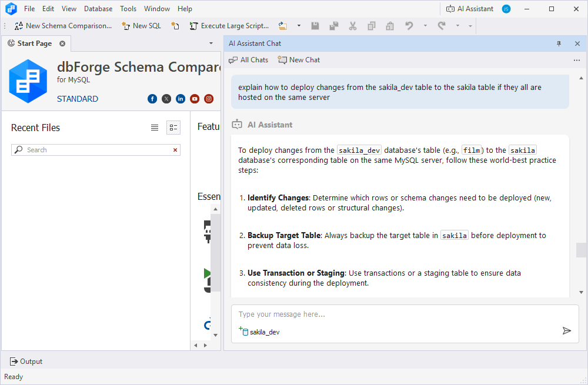Open the chat panel more options ellipsis

pyautogui.click(x=576, y=60)
